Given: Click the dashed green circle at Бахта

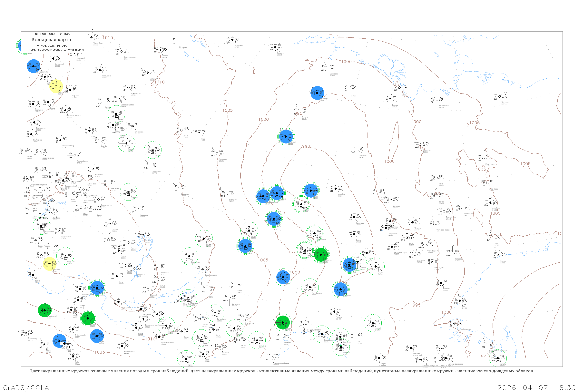Looking at the screenshot, I should click(116, 114).
